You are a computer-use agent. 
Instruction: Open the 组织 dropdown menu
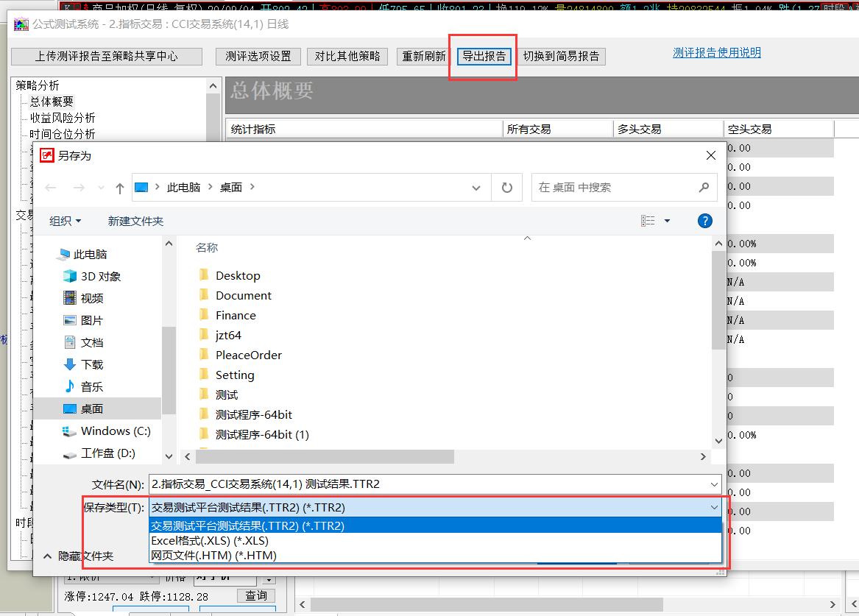click(x=66, y=222)
